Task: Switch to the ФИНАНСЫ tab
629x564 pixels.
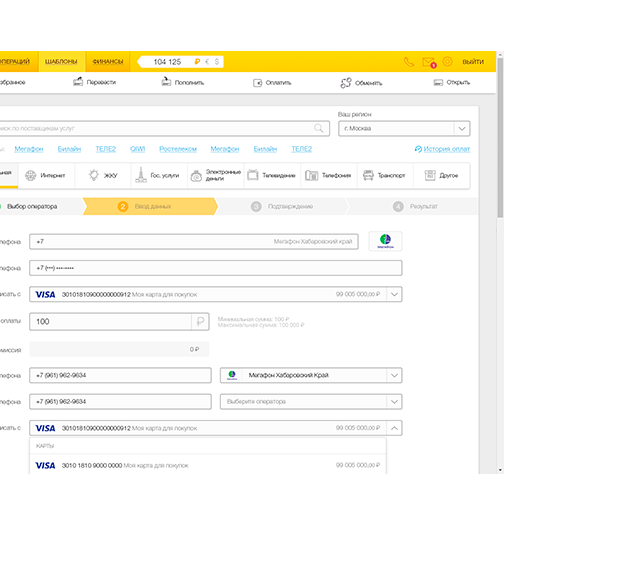Action: 107,62
